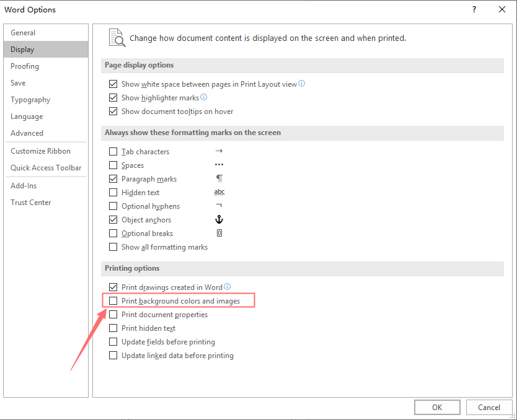Viewport: 517px width, 420px height.
Task: Click the info icon next to white space option
Action: (302, 84)
